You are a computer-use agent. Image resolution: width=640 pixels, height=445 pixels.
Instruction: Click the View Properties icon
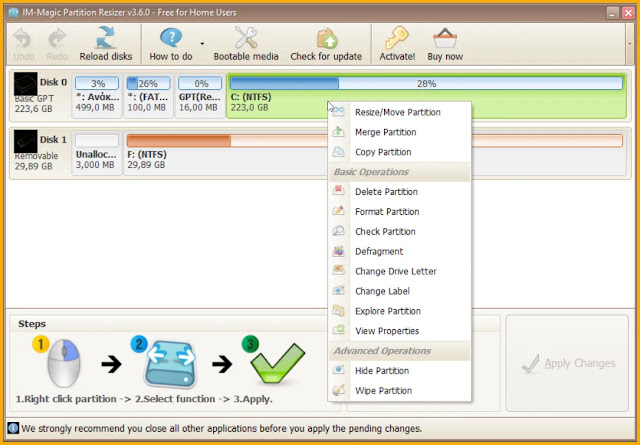(338, 330)
